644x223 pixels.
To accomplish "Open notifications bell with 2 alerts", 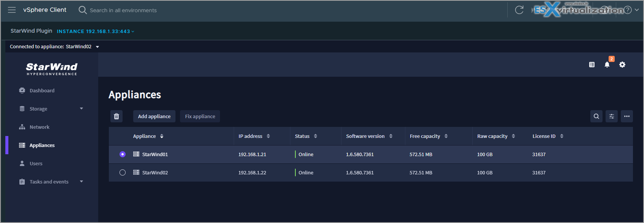I will (x=607, y=65).
